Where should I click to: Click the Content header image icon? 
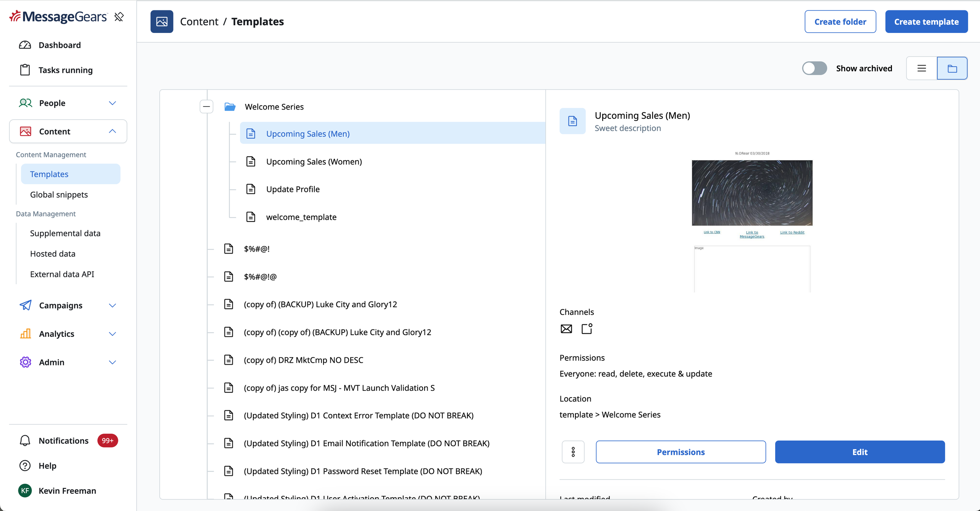pos(162,21)
